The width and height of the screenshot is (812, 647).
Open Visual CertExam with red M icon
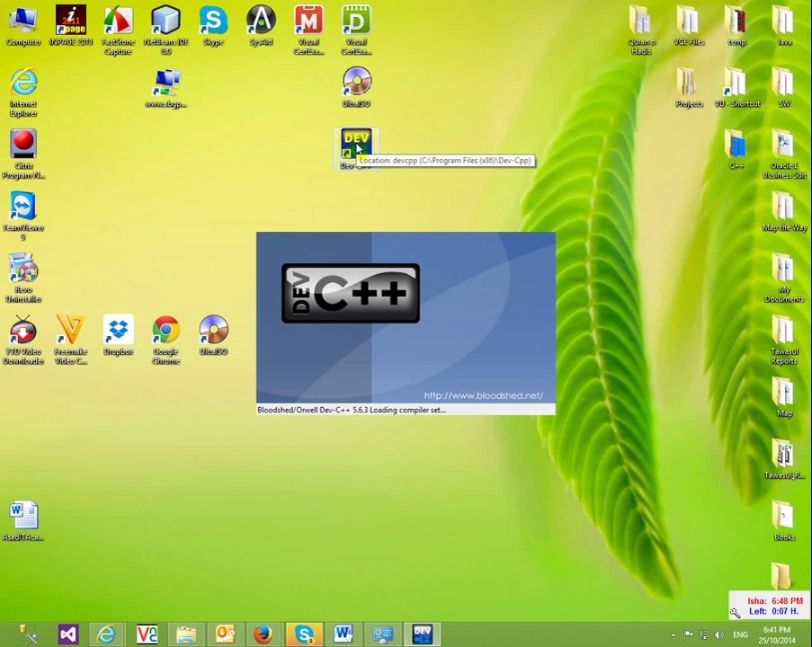[x=308, y=30]
